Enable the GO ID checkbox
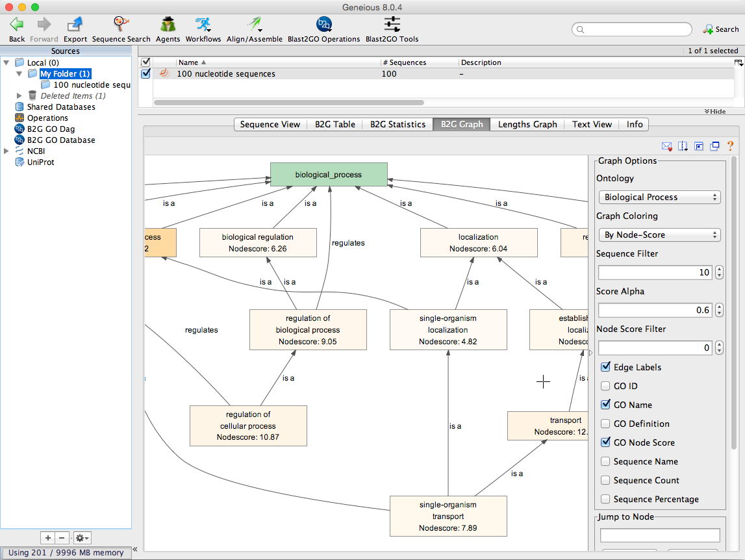This screenshot has width=745, height=560. click(605, 386)
